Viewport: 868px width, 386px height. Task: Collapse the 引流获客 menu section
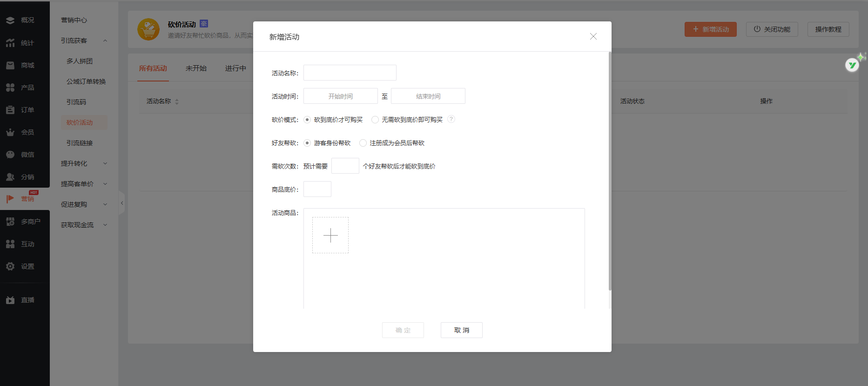pyautogui.click(x=105, y=41)
